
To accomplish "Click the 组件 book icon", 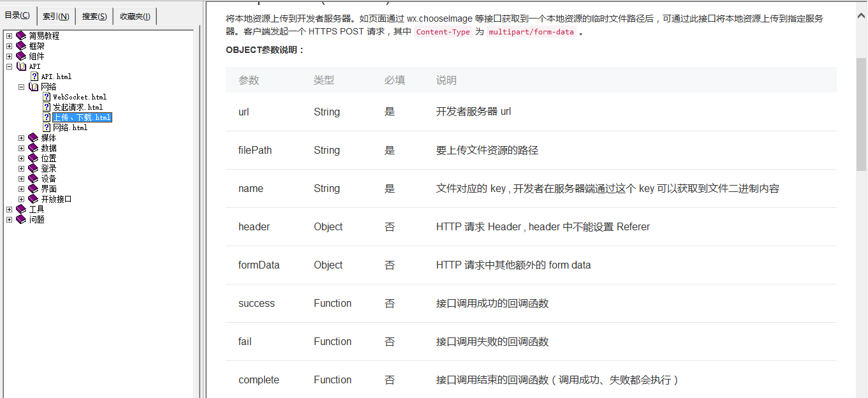I will pyautogui.click(x=21, y=56).
